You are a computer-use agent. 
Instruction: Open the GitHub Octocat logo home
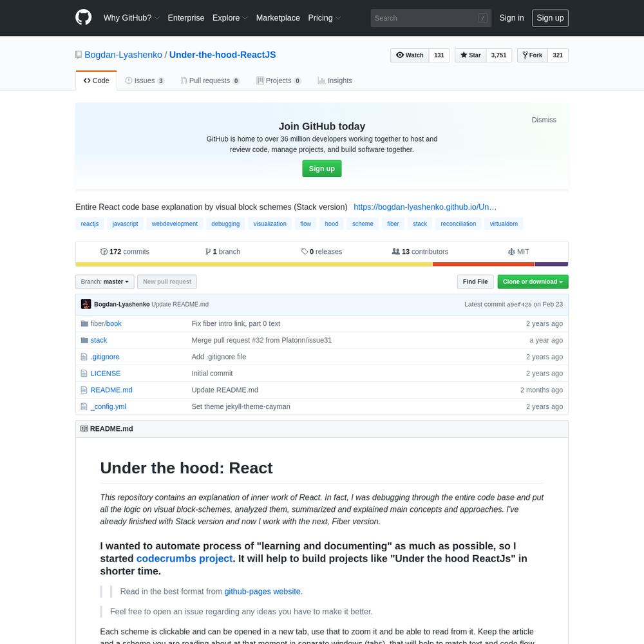point(83,17)
